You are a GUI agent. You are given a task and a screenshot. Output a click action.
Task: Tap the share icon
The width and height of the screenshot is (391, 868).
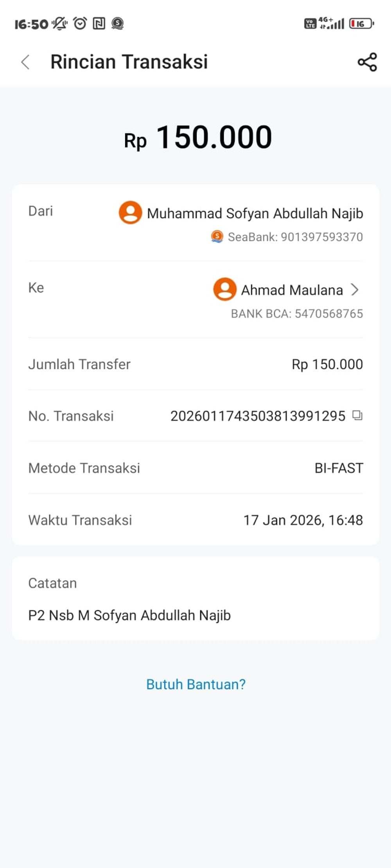[x=367, y=62]
